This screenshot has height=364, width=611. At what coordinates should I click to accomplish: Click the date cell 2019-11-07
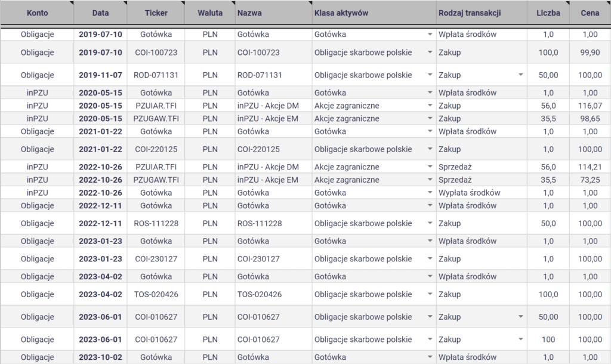pos(100,75)
